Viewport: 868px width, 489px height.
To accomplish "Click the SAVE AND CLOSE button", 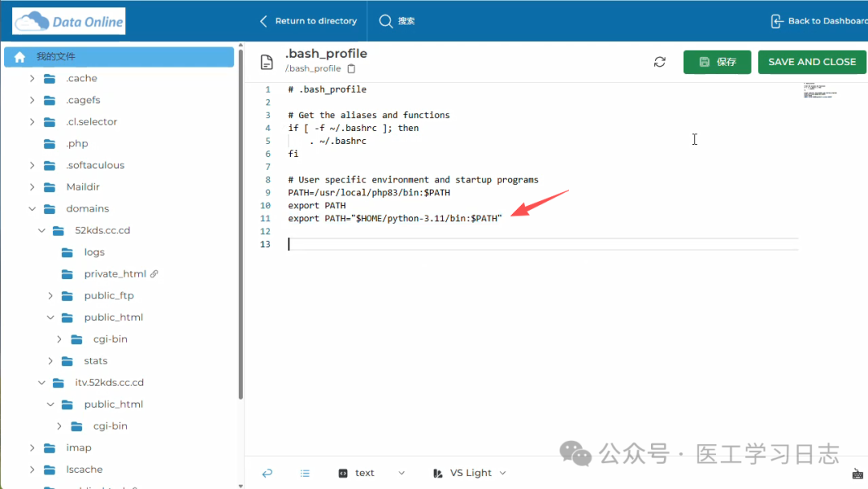I will tap(812, 62).
